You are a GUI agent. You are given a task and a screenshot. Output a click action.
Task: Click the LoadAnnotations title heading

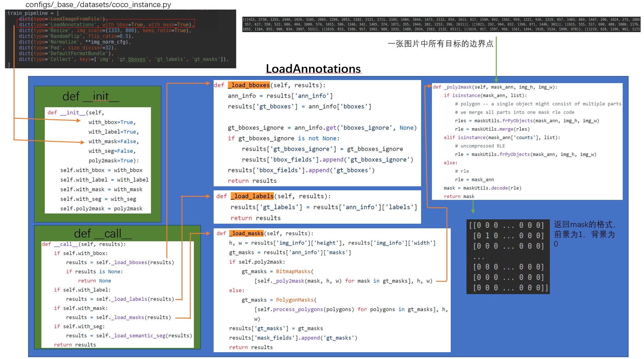coord(313,69)
